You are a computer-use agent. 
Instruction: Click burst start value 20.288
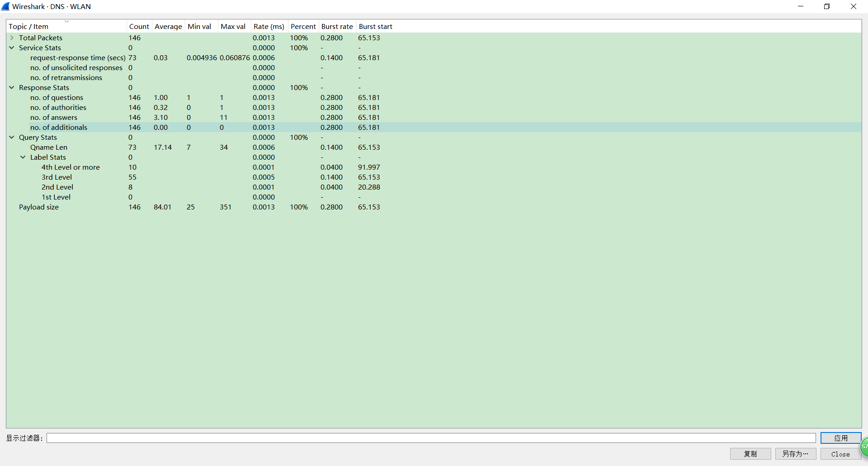(369, 187)
